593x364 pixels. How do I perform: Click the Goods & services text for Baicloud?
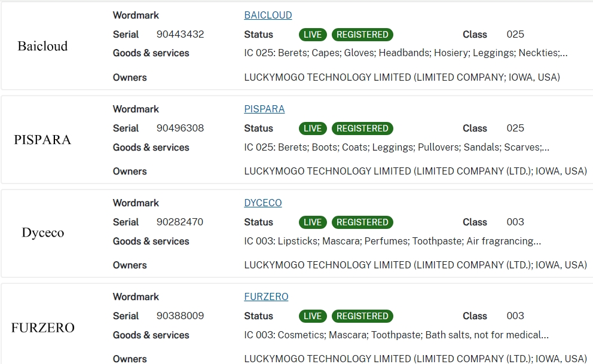coord(151,53)
